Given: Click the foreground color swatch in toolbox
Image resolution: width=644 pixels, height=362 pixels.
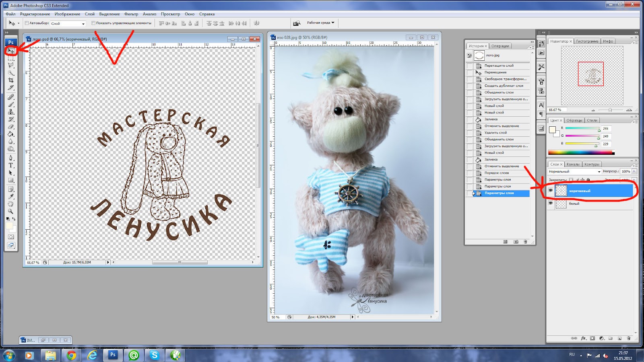Looking at the screenshot, I should (x=9, y=226).
